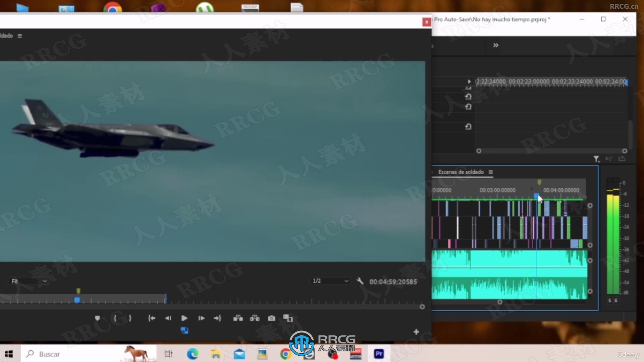Open the Mail app from the taskbar
This screenshot has height=362, width=644.
(239, 354)
